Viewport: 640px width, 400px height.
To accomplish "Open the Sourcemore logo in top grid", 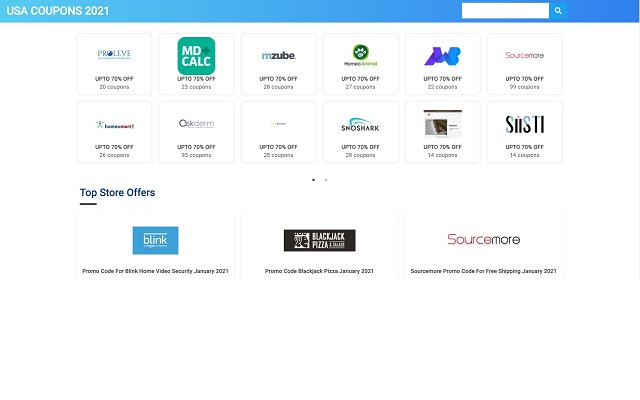I will tap(524, 55).
